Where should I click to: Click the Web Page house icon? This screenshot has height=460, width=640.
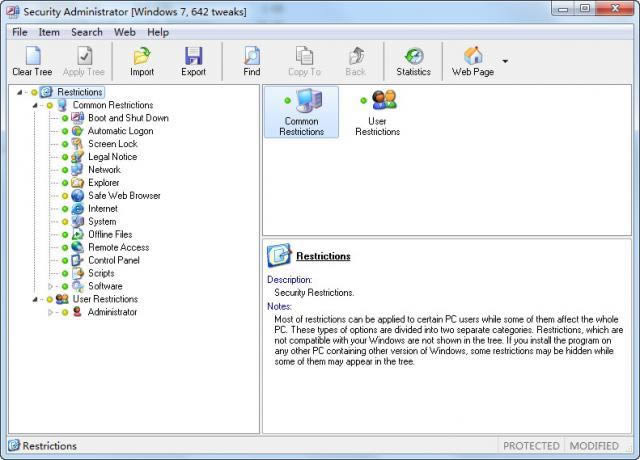[473, 56]
